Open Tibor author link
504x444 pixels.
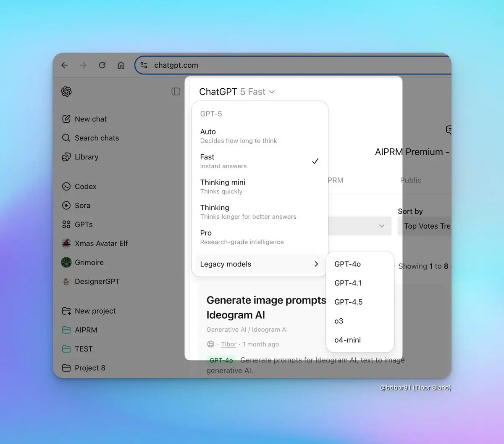[x=228, y=344]
